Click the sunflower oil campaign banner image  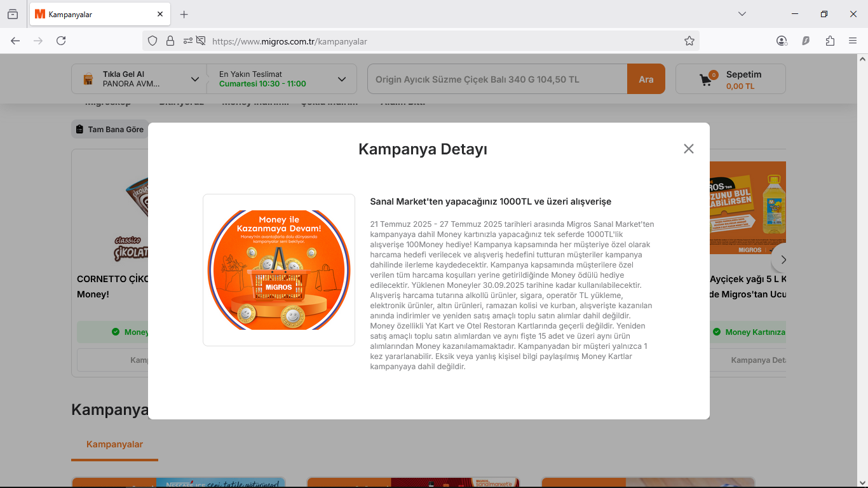pyautogui.click(x=748, y=208)
